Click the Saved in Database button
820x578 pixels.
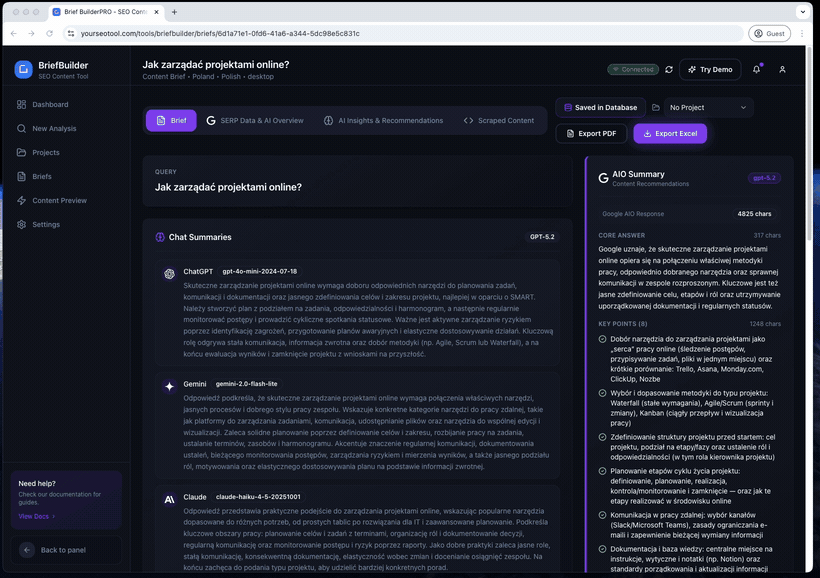pyautogui.click(x=599, y=107)
